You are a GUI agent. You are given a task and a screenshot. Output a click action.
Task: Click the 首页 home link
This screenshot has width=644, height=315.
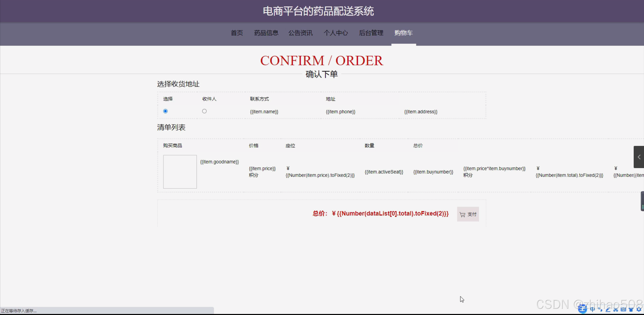(237, 33)
